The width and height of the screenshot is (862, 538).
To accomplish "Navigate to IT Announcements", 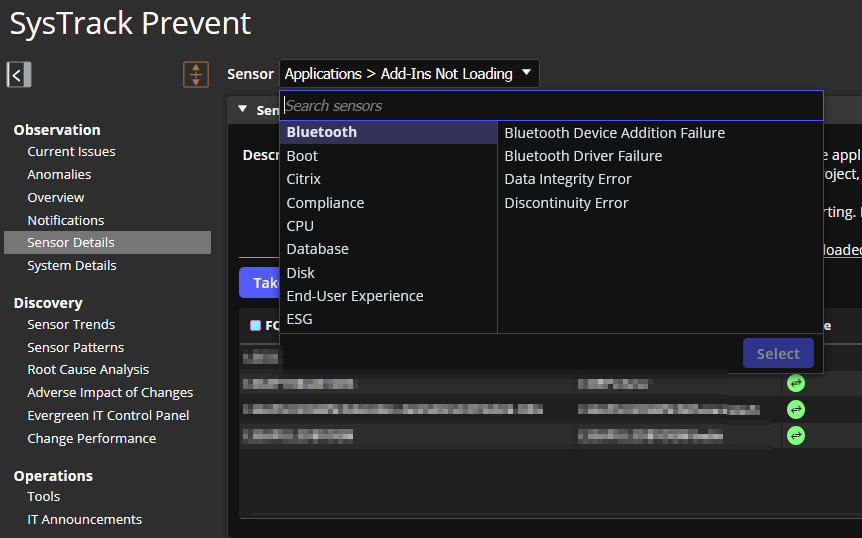I will [x=84, y=520].
